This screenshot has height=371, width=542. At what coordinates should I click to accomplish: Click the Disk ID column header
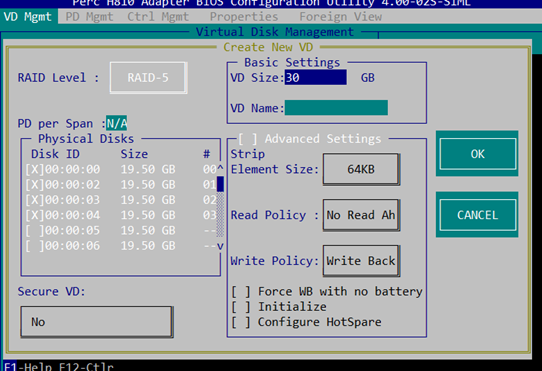coord(55,154)
